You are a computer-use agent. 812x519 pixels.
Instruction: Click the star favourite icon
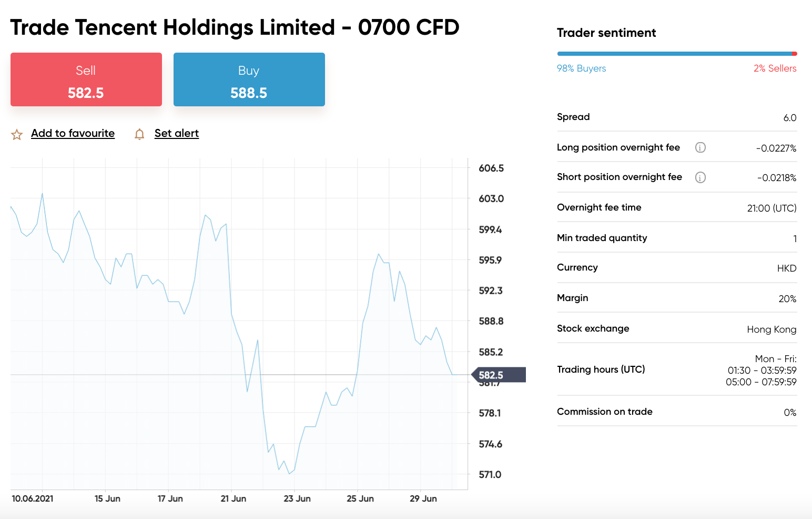pos(17,135)
